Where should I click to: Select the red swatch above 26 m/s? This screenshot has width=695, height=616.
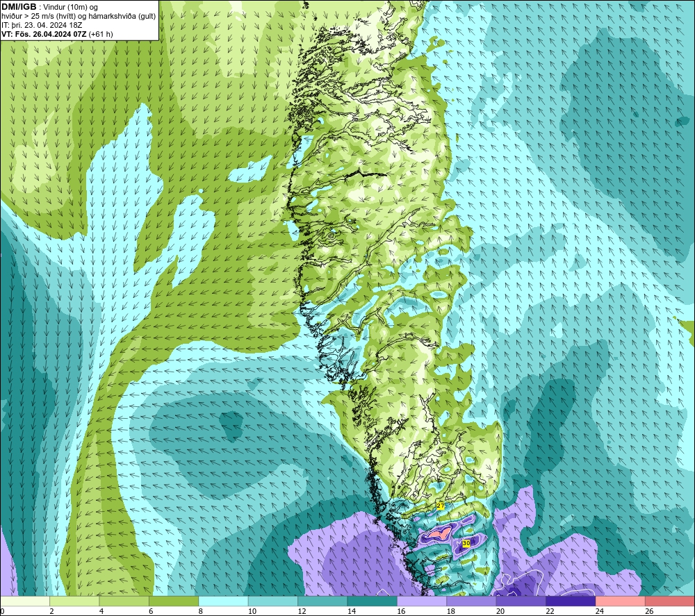(x=670, y=601)
